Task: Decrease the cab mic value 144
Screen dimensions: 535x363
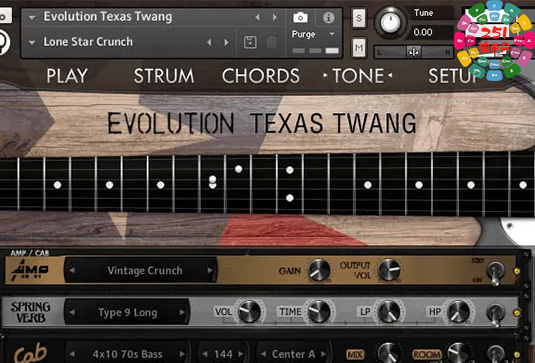Action: tap(205, 354)
